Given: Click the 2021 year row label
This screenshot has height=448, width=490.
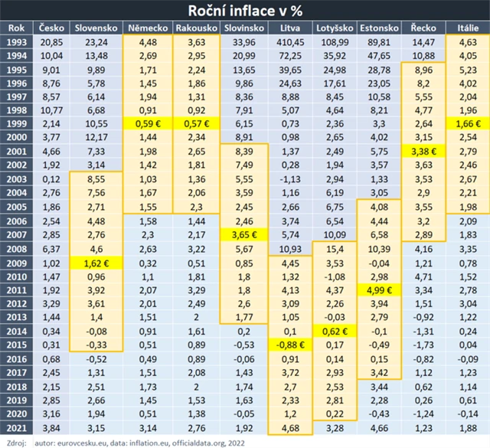Looking at the screenshot, I should point(16,427).
